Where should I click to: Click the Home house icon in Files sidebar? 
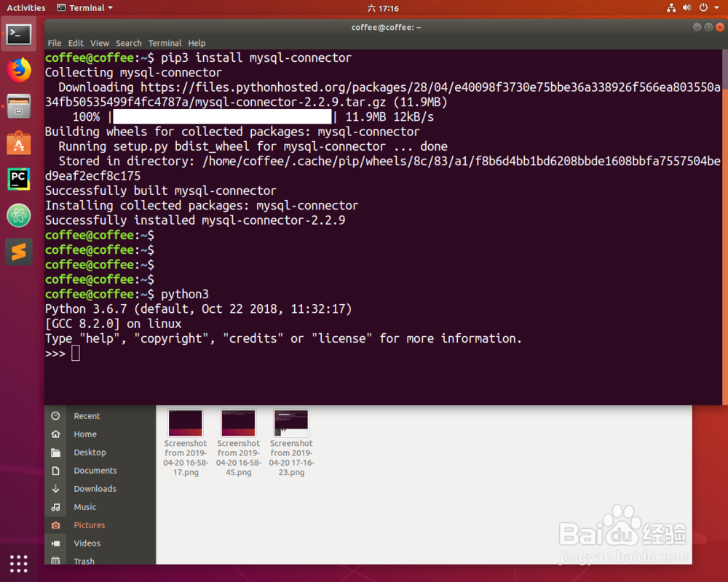(56, 434)
